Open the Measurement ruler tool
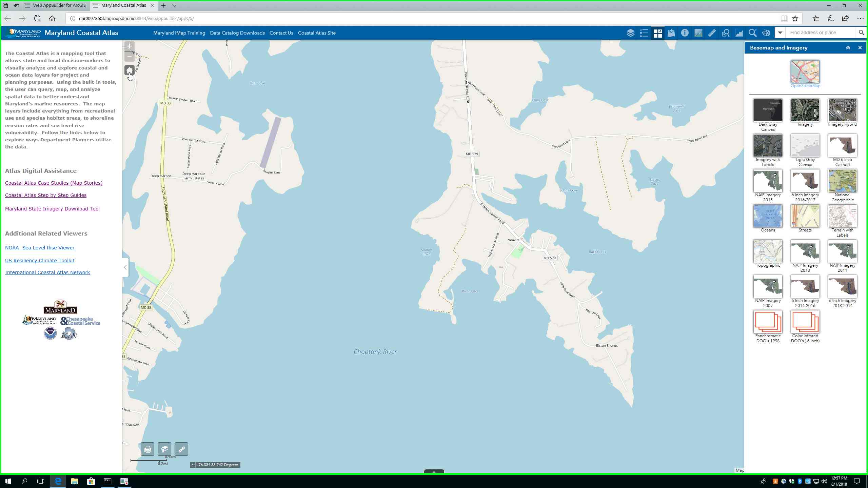 coord(712,33)
